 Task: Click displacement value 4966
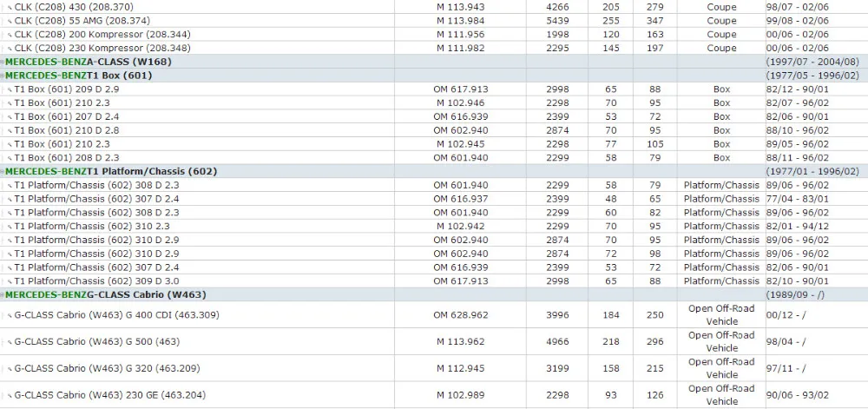pyautogui.click(x=557, y=342)
